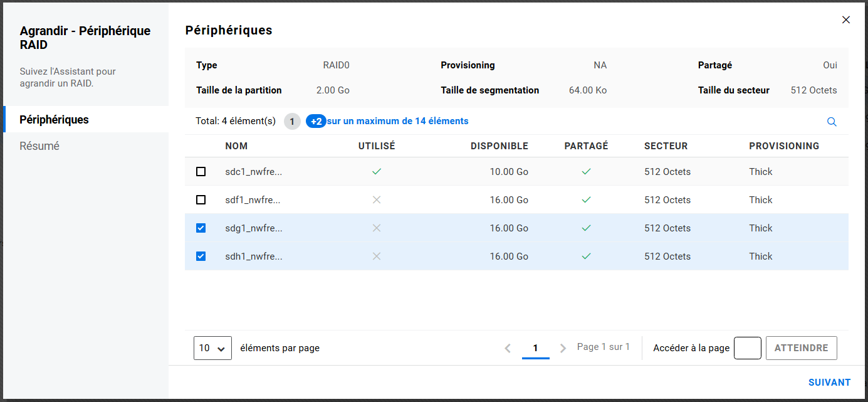Uncheck the sdg1_nwfre device checkbox

(x=201, y=228)
